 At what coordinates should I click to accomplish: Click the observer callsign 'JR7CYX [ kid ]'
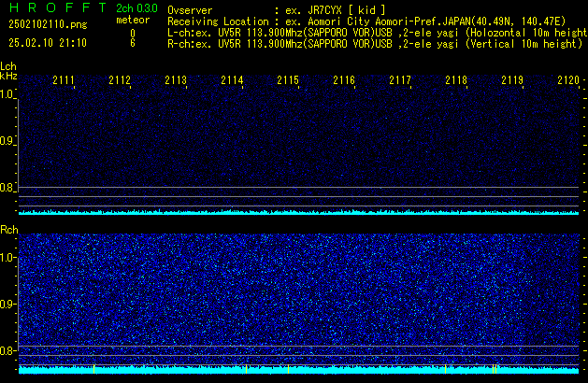347,10
